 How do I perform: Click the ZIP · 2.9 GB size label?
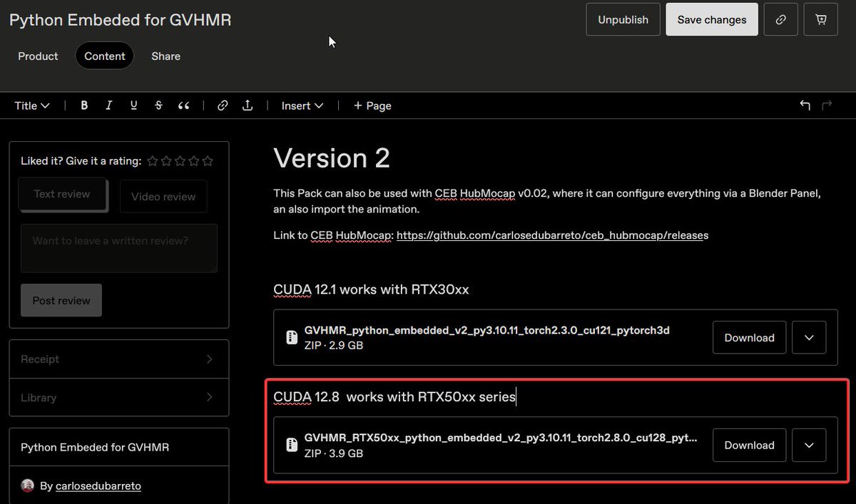[x=334, y=346]
